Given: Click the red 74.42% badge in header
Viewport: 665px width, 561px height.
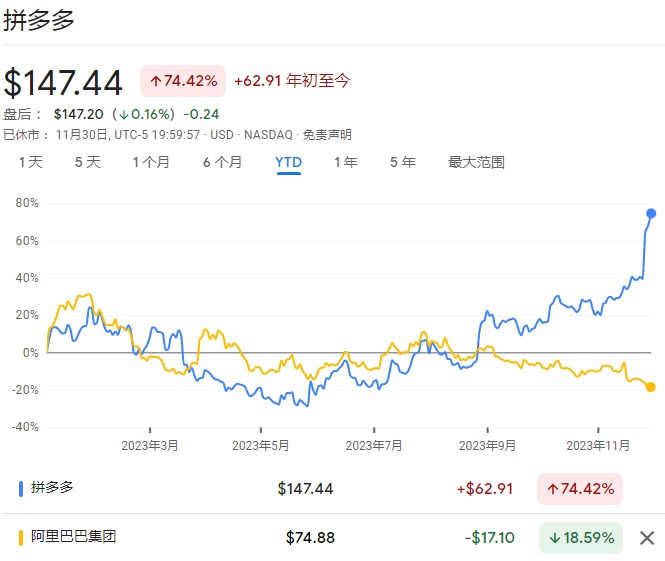Looking at the screenshot, I should pyautogui.click(x=183, y=80).
